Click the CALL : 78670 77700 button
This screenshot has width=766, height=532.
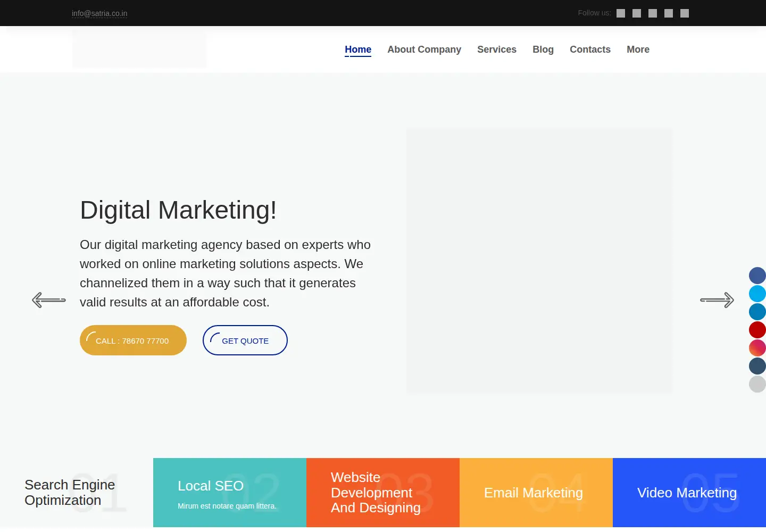(x=133, y=340)
